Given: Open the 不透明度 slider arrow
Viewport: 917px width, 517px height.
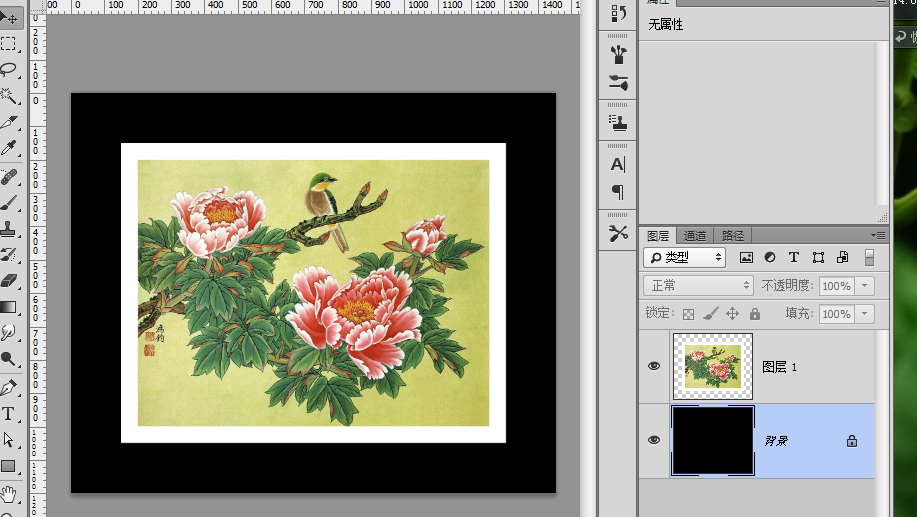Looking at the screenshot, I should [x=864, y=286].
